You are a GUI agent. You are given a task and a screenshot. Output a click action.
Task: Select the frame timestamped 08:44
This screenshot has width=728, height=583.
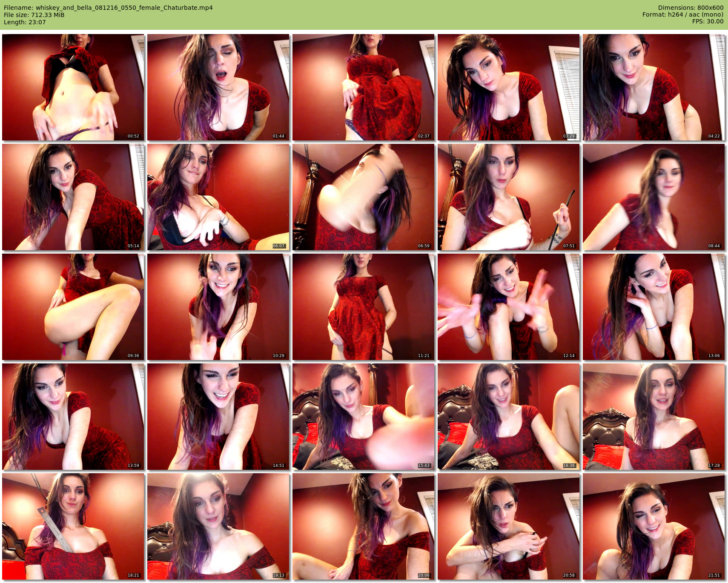coord(653,197)
